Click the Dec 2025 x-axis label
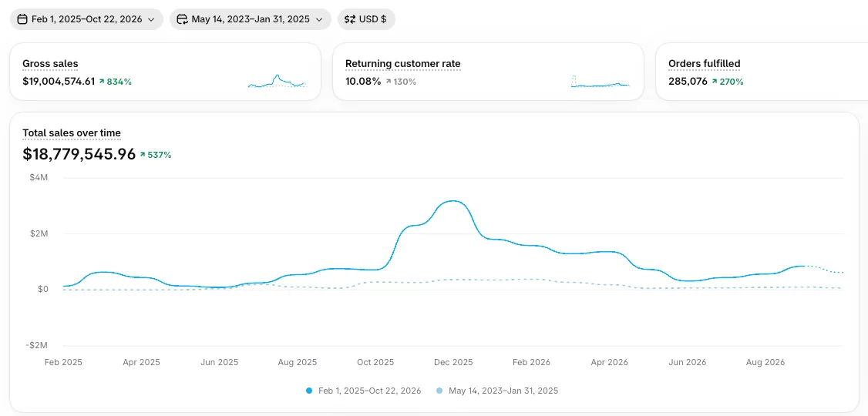Image resolution: width=868 pixels, height=416 pixels. coord(454,362)
